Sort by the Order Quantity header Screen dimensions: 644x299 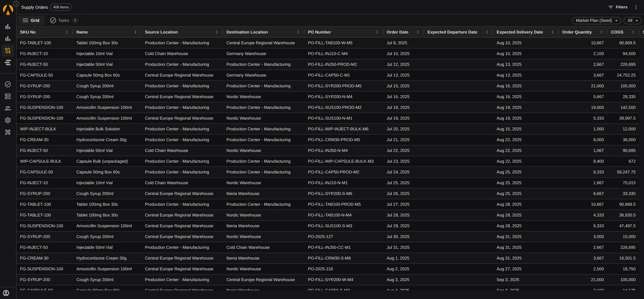tap(577, 32)
